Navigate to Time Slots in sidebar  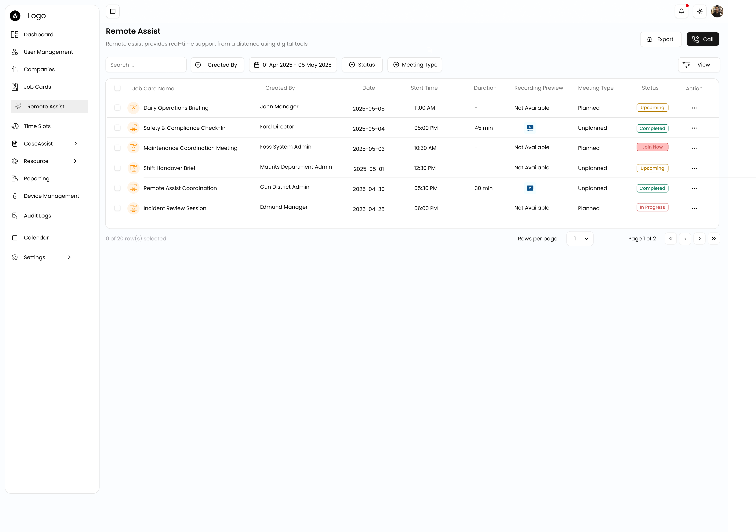tap(37, 126)
